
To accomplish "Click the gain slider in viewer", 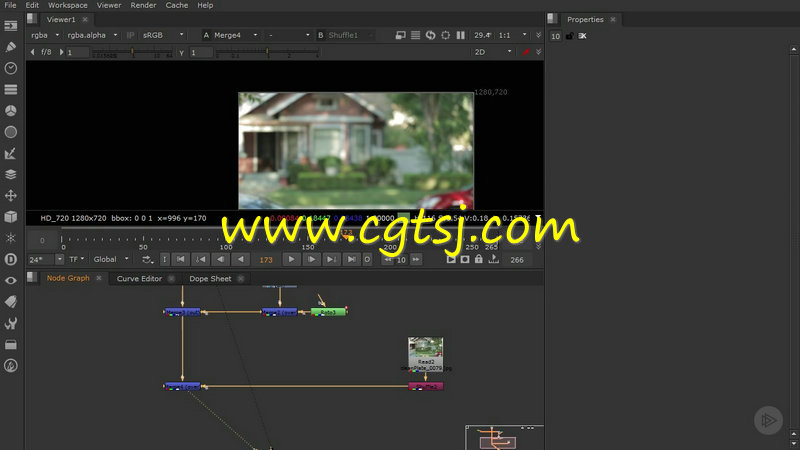I will click(132, 53).
